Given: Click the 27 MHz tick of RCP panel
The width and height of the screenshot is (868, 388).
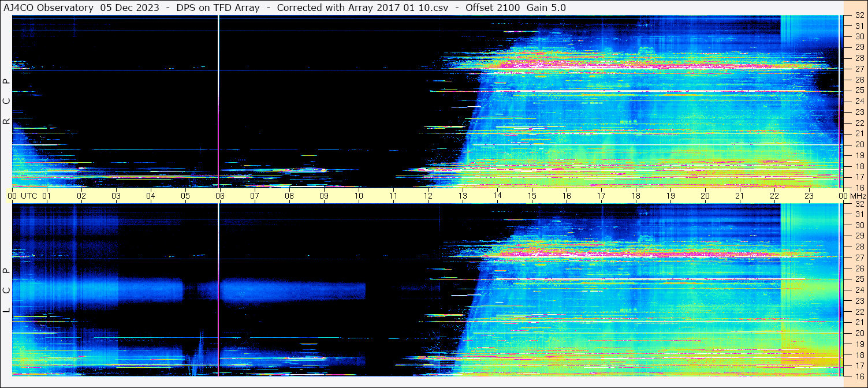Looking at the screenshot, I should pyautogui.click(x=859, y=69).
